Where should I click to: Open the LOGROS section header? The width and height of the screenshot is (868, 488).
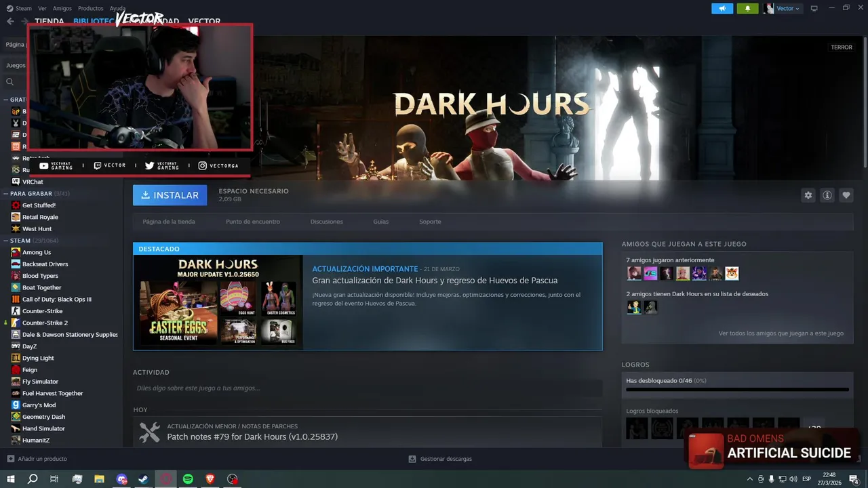pos(635,365)
